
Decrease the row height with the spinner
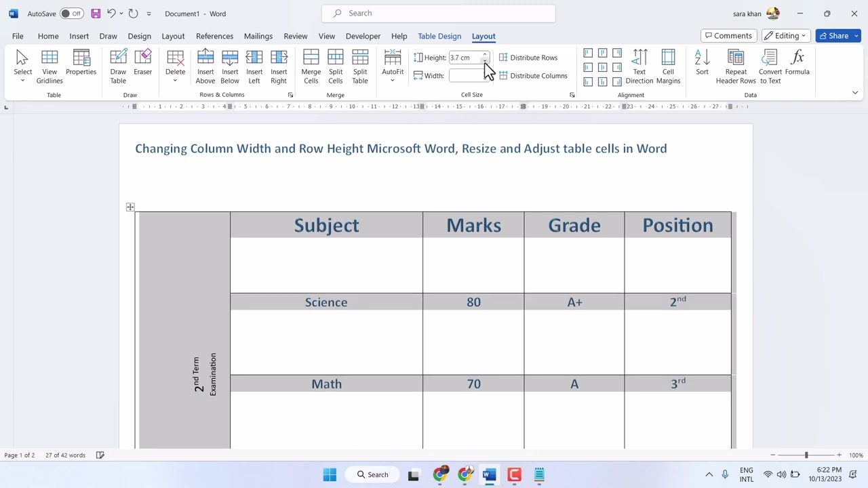click(485, 61)
